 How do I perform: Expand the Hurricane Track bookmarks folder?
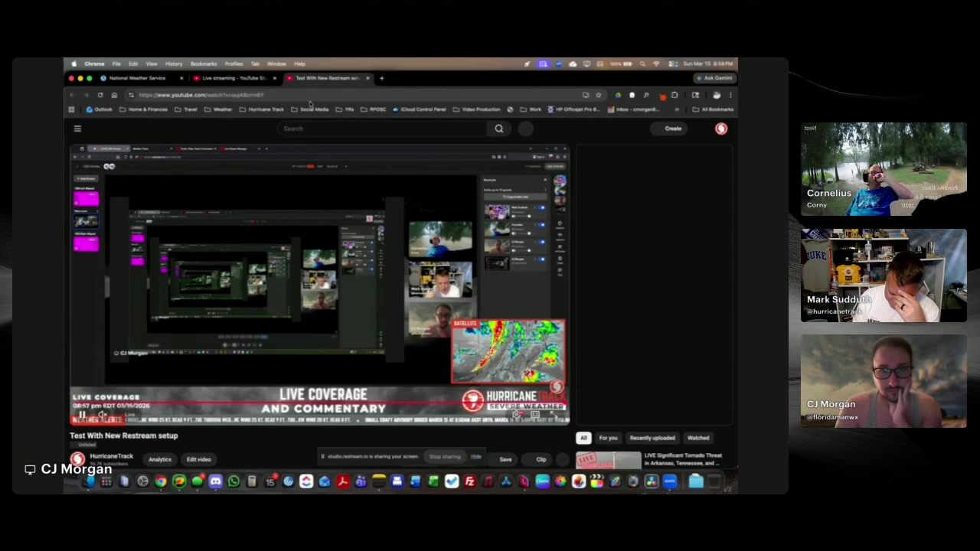coord(262,109)
